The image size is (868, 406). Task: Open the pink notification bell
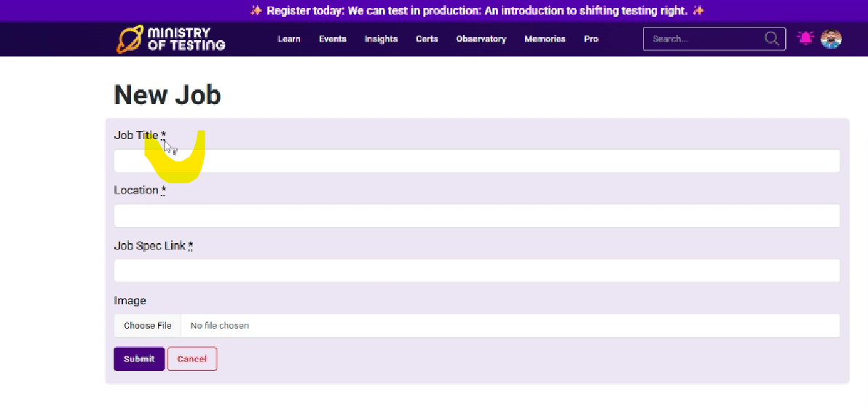coord(805,39)
